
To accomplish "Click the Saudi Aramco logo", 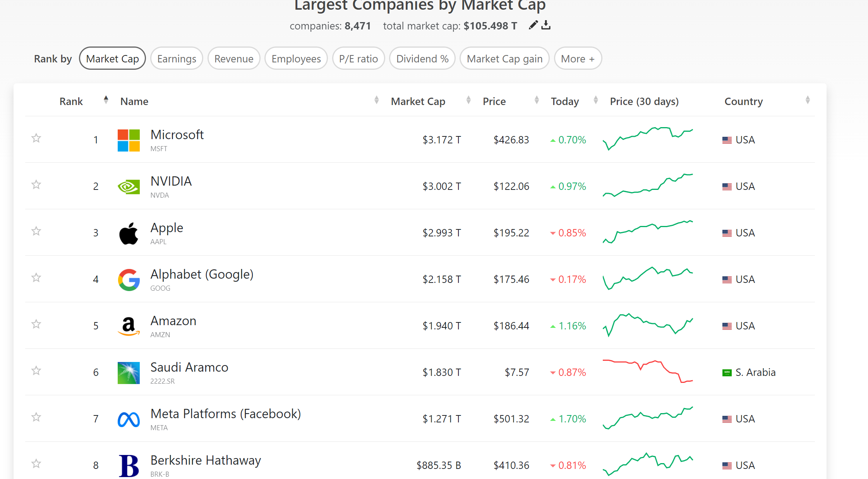I will pos(129,373).
